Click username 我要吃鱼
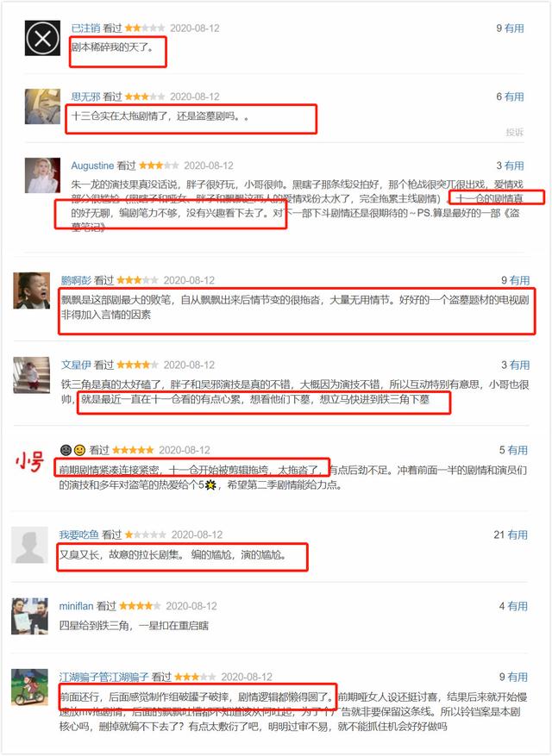Image resolution: width=552 pixels, height=756 pixels. click(79, 534)
